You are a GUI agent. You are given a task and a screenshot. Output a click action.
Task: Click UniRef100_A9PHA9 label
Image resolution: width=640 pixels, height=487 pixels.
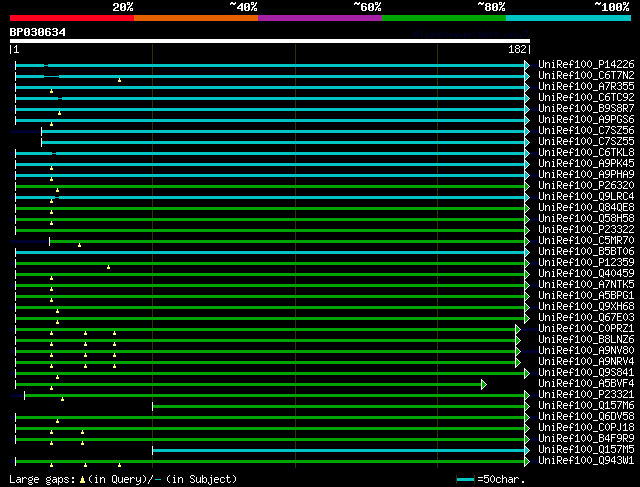[x=586, y=175]
